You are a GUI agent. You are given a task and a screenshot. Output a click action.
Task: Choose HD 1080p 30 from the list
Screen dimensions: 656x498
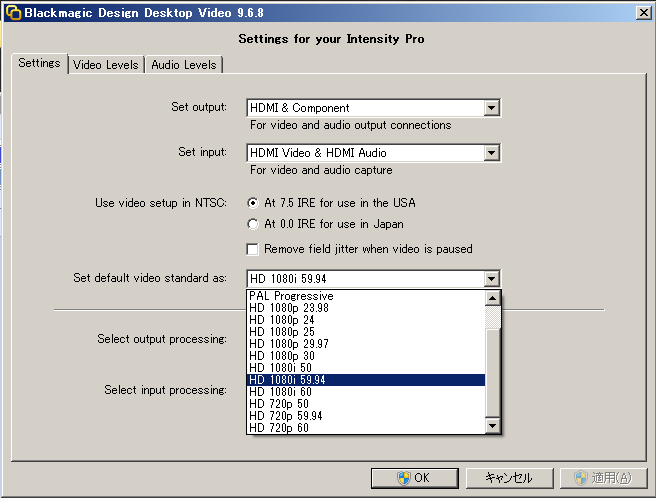tap(366, 356)
